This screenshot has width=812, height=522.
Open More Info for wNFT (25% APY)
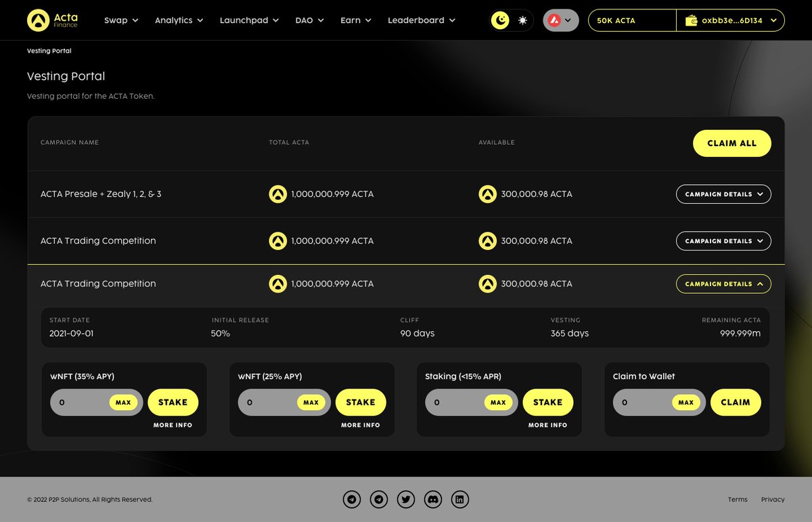[x=361, y=425]
